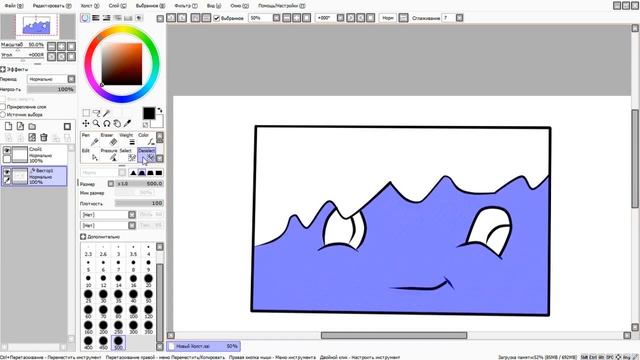Open the Файл menu
The height and width of the screenshot is (360, 640).
(14, 6)
